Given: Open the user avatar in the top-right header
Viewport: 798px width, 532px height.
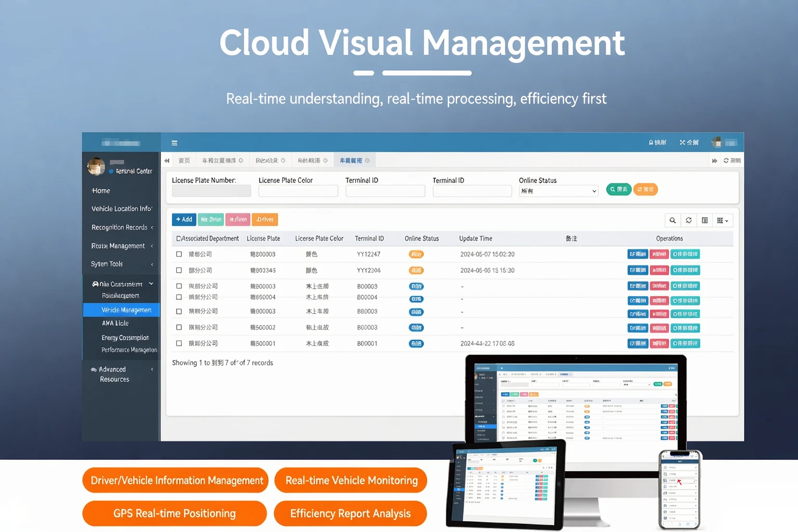Looking at the screenshot, I should tap(716, 142).
